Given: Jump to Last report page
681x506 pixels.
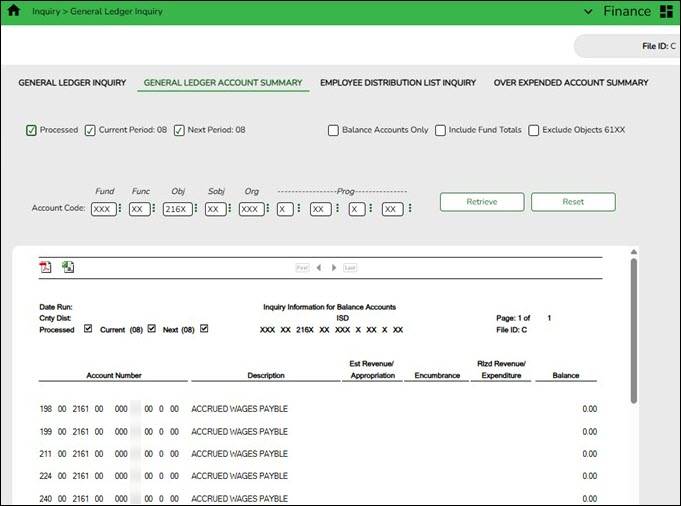Looking at the screenshot, I should pos(350,268).
